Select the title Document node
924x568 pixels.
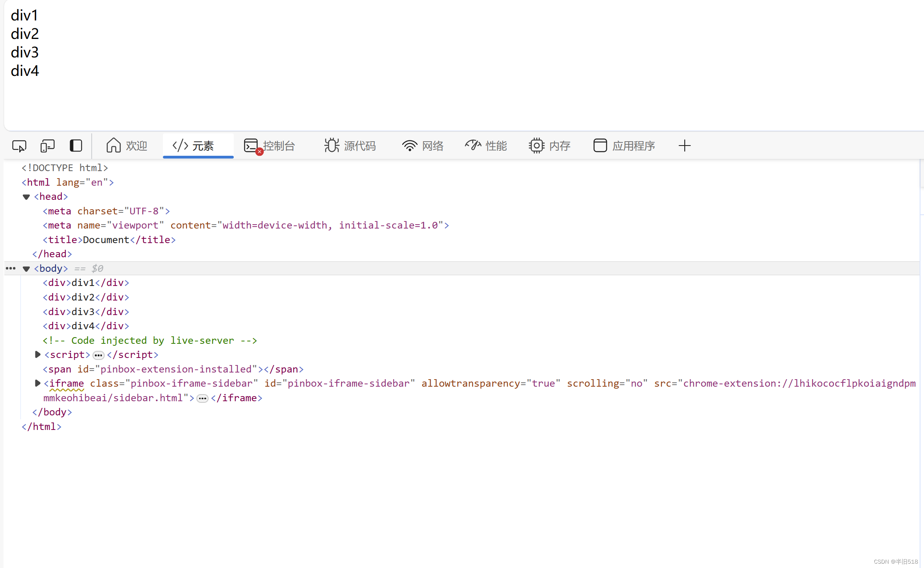[x=109, y=240]
